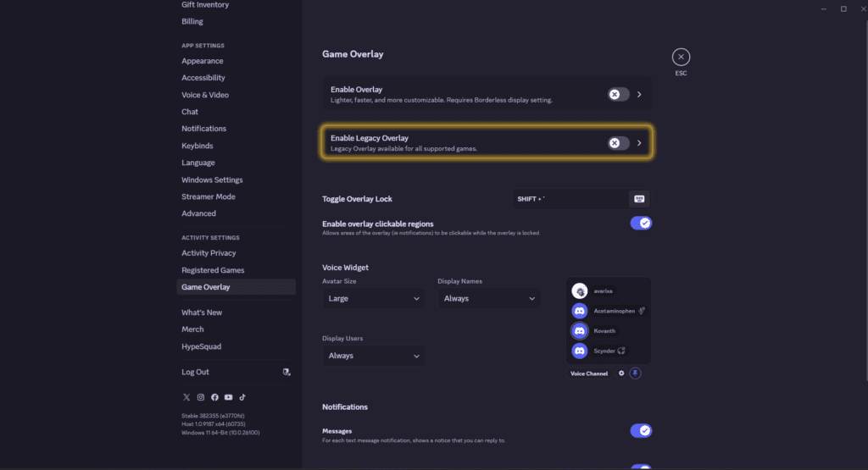Click the X (Twitter) social icon
868x470 pixels.
click(x=186, y=397)
